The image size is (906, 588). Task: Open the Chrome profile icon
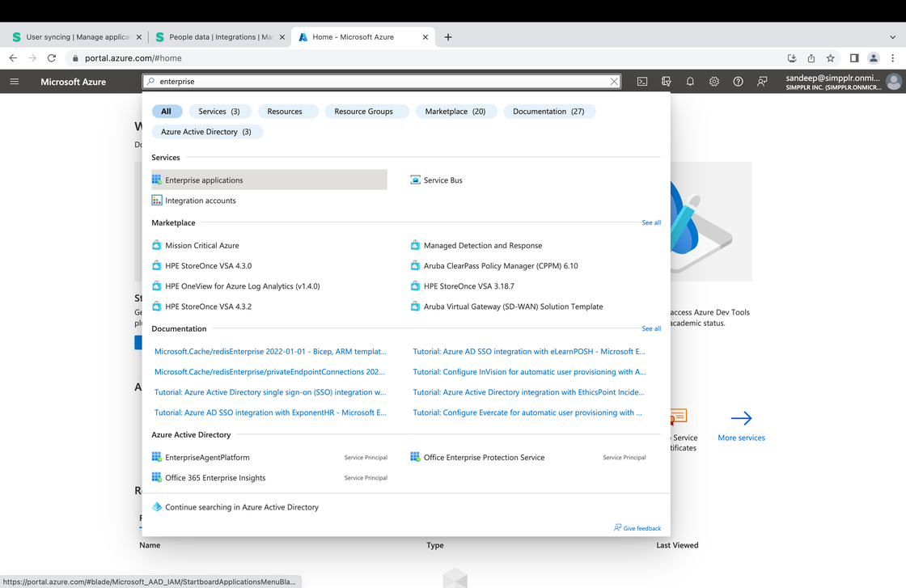pyautogui.click(x=874, y=57)
